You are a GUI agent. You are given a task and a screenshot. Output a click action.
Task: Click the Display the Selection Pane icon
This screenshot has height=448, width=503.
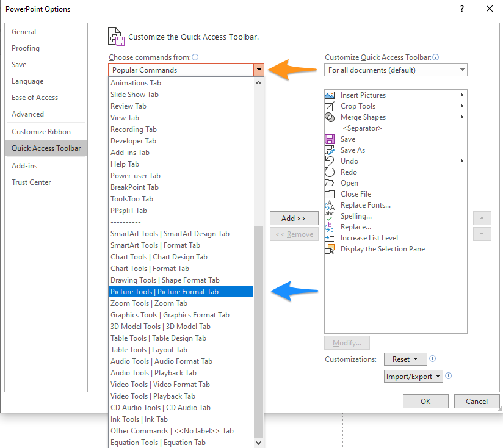pyautogui.click(x=330, y=249)
